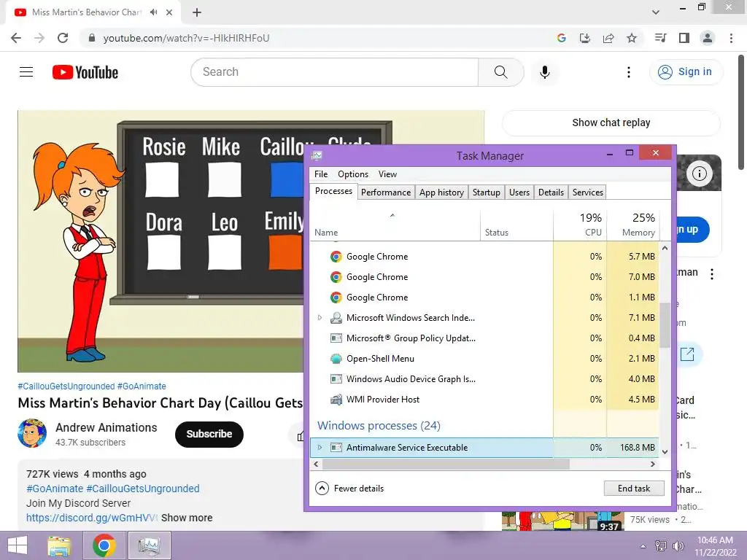Expand the description with Show more
The height and width of the screenshot is (560, 747).
(187, 518)
